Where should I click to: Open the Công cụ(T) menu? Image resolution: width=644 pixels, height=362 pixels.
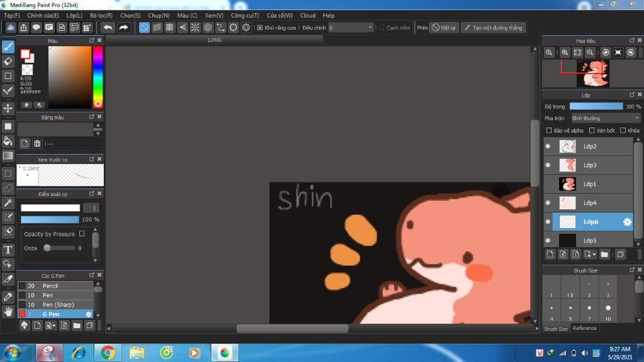coord(245,15)
